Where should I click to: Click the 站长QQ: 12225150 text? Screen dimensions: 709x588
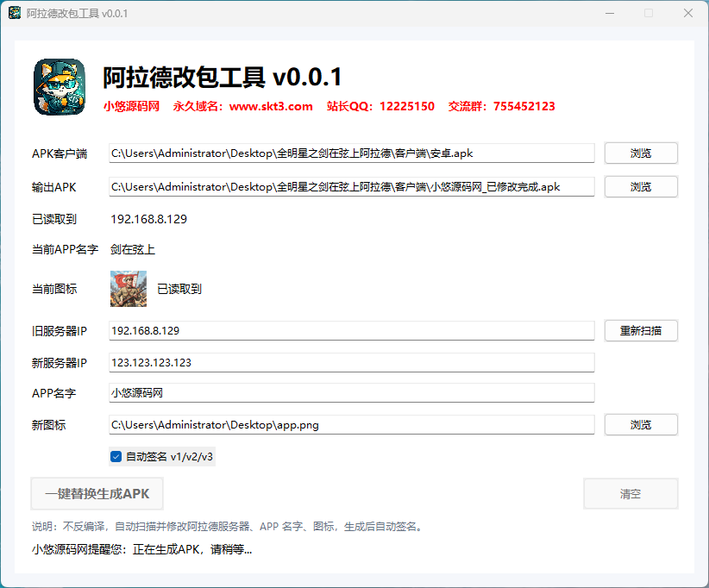point(380,106)
